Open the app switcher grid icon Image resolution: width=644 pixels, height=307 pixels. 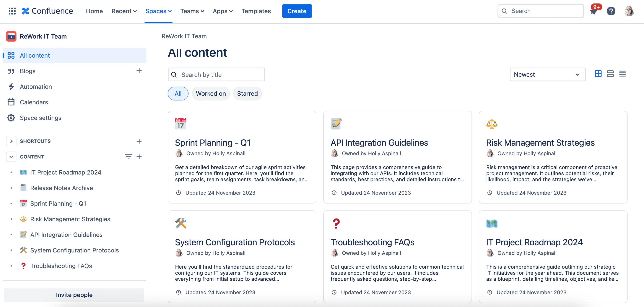click(12, 11)
